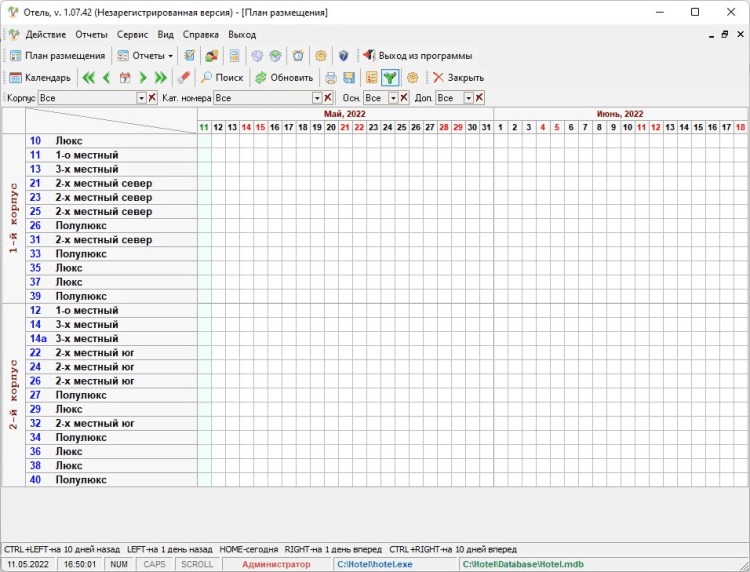This screenshot has width=750, height=572.
Task: Click the gear icon next to filter
Action: coord(412,77)
